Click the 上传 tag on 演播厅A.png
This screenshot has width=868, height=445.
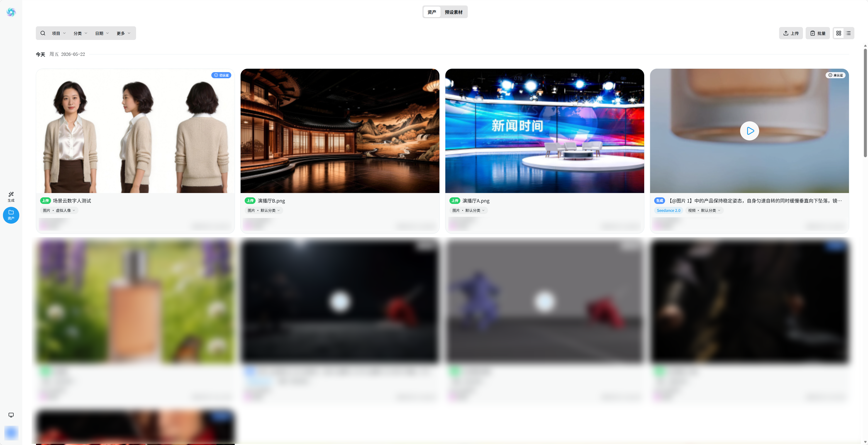coord(455,200)
